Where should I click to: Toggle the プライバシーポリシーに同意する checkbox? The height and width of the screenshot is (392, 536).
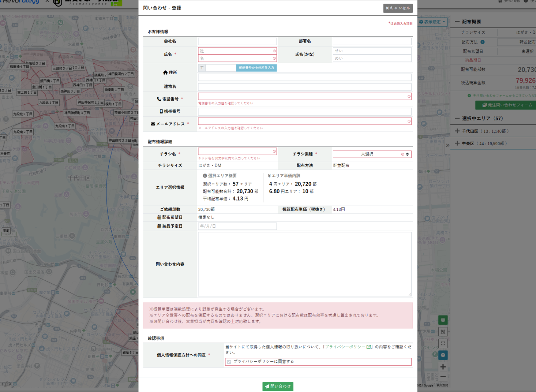(229, 362)
